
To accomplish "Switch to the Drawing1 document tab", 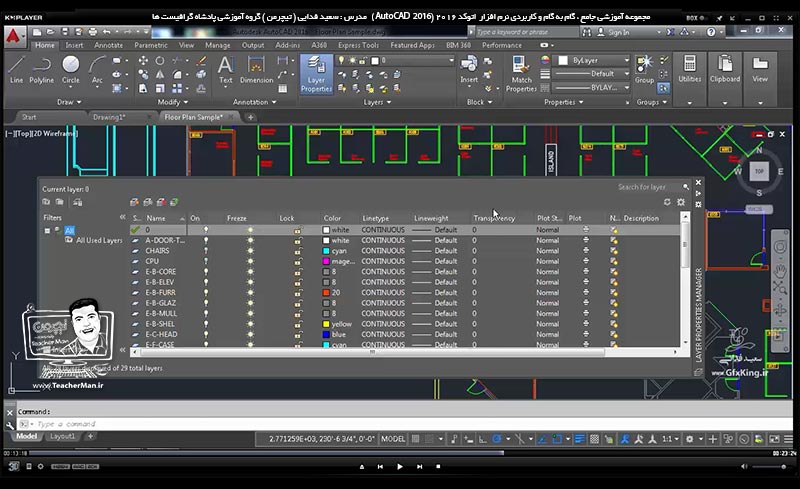I will [x=109, y=117].
